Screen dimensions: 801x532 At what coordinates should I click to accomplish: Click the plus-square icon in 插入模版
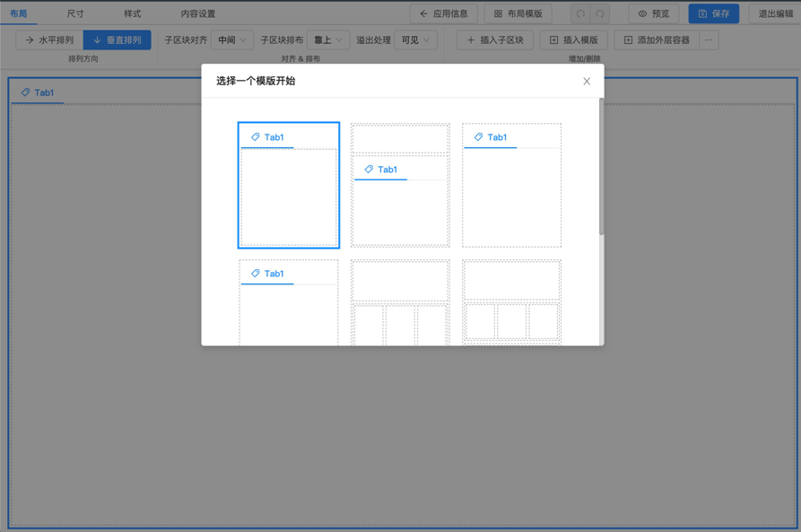click(553, 39)
